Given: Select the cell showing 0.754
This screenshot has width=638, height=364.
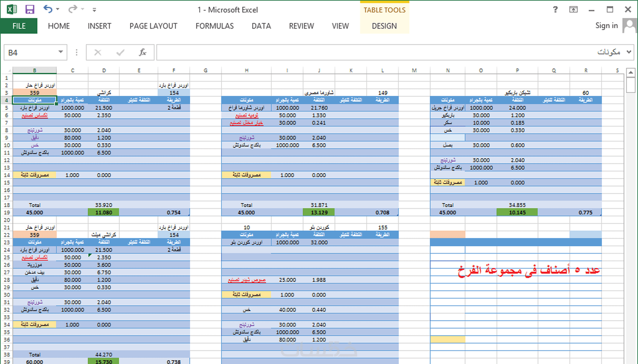Looking at the screenshot, I should pos(174,212).
